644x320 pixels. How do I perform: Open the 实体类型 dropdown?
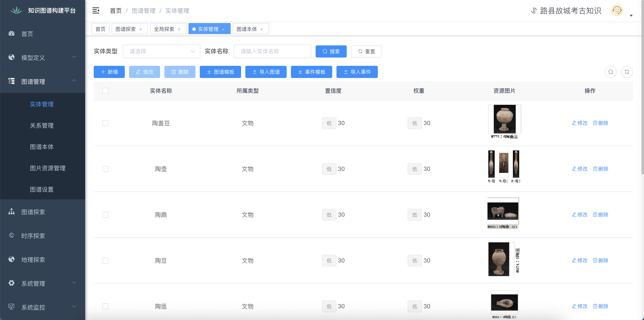coord(161,51)
